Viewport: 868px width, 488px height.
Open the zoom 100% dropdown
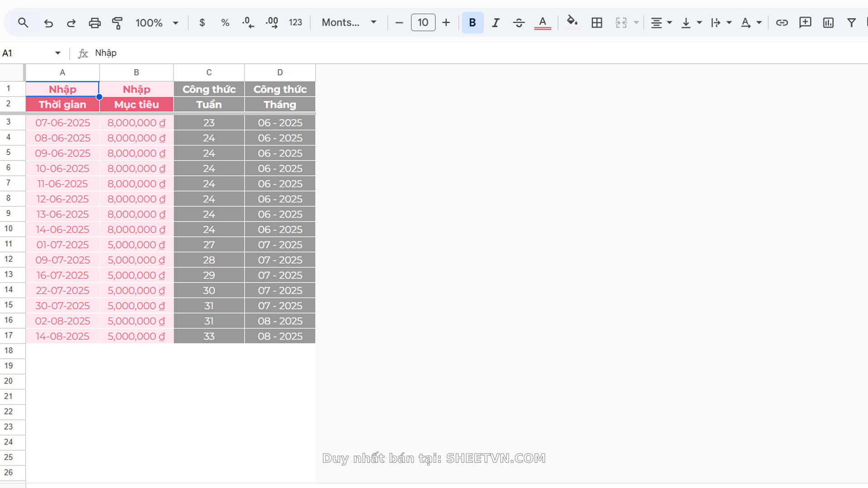pyautogui.click(x=157, y=23)
